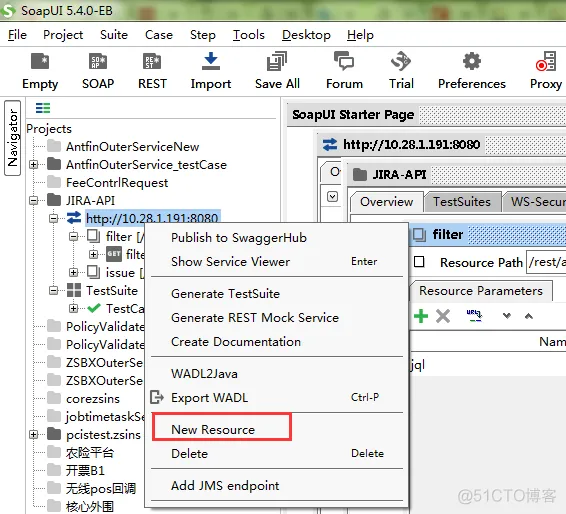Click the navigator view-mode list icon
566x514 pixels.
43,108
